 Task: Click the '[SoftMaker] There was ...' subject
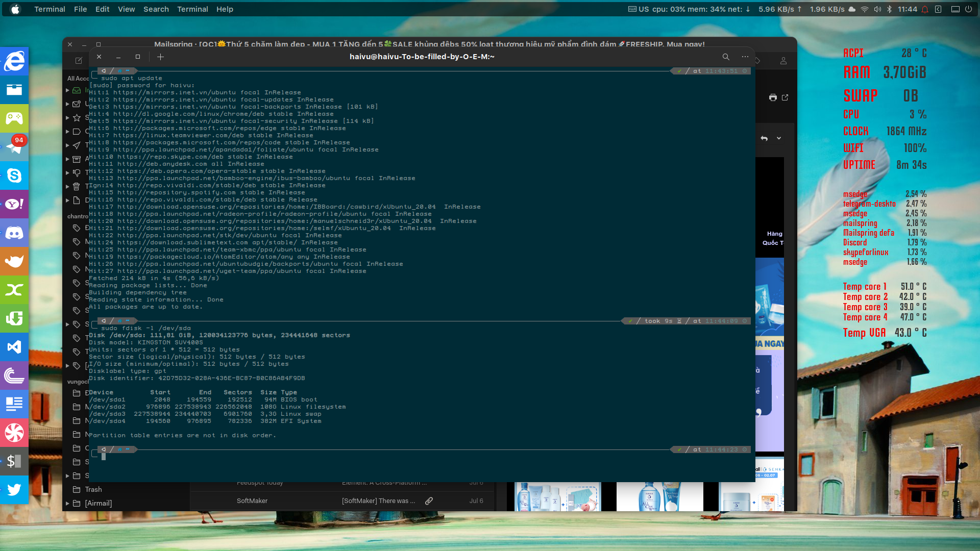click(378, 501)
